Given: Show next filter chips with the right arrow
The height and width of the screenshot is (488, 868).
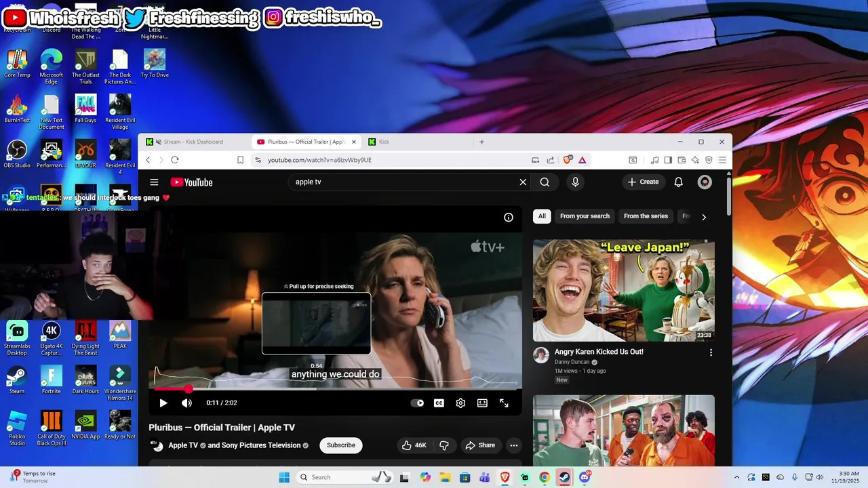Looking at the screenshot, I should (704, 217).
